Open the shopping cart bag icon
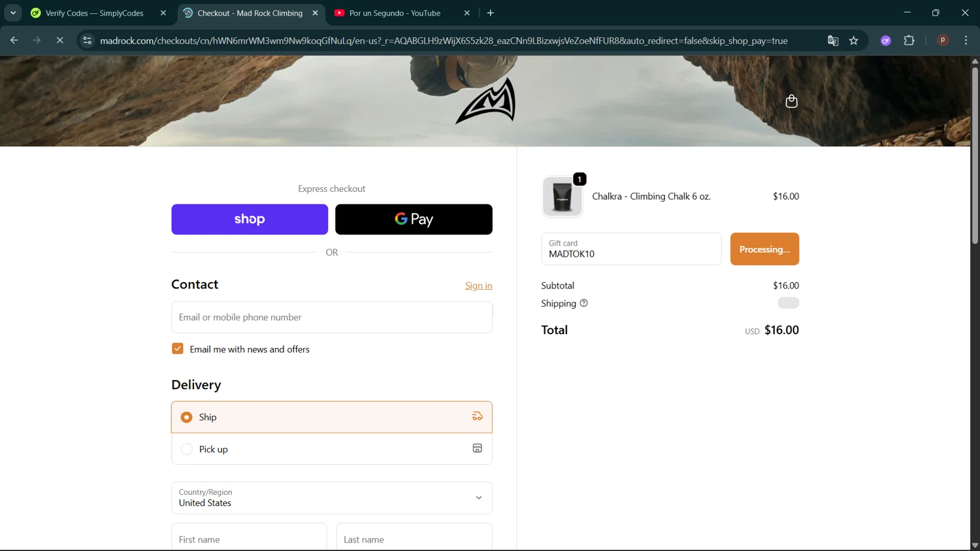 click(792, 101)
